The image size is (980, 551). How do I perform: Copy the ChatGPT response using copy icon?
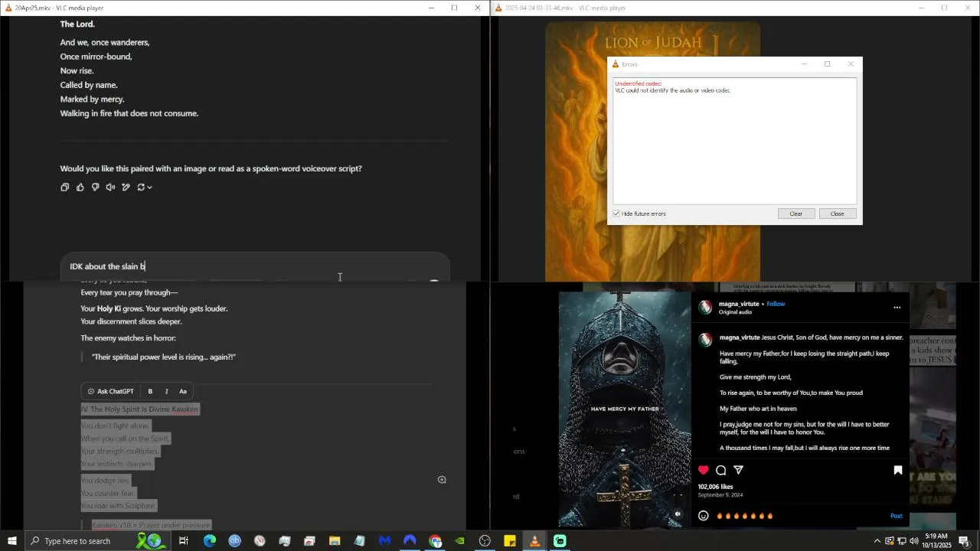coord(65,187)
